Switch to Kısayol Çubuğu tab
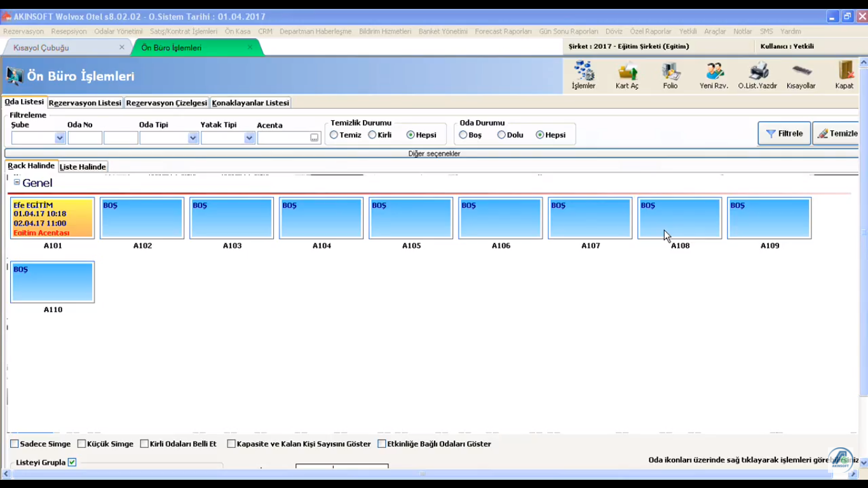The height and width of the screenshot is (488, 868). point(41,48)
